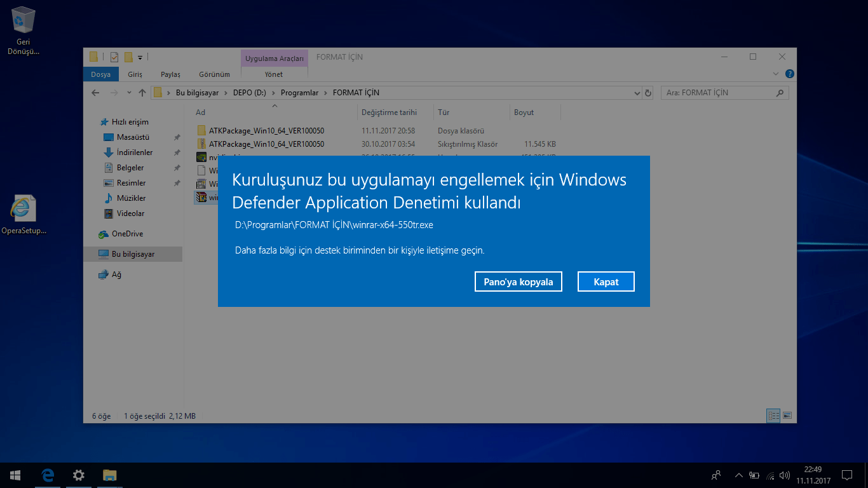Screen dimensions: 868x488
Task: Select Masaüstü in the navigation pane
Action: tap(133, 137)
